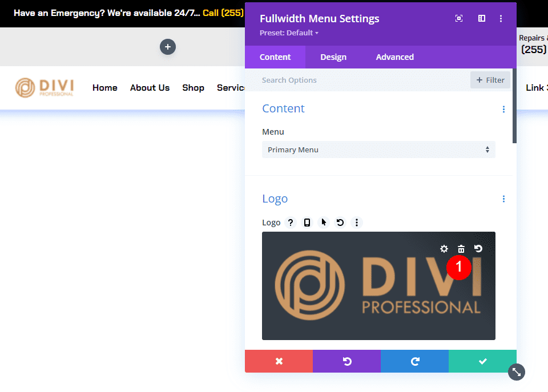Open the Preset: Default dropdown
The image size is (548, 392).
point(289,33)
